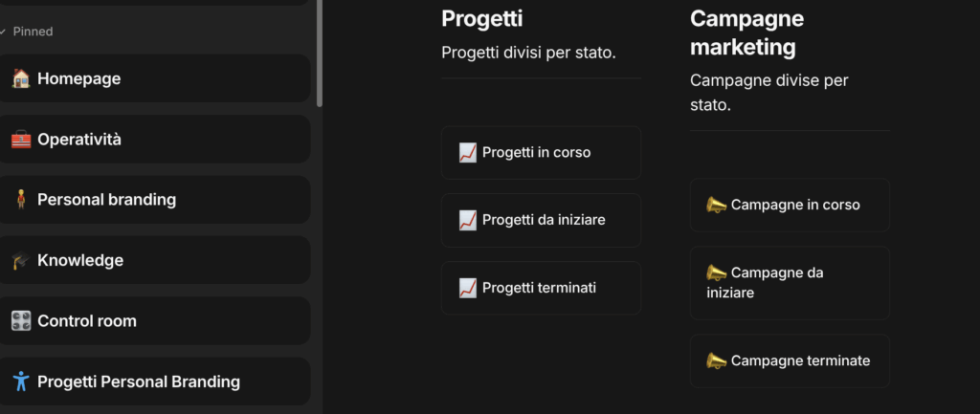This screenshot has width=980, height=414.
Task: Click the megaphone icon on Campagne terminate
Action: (716, 360)
